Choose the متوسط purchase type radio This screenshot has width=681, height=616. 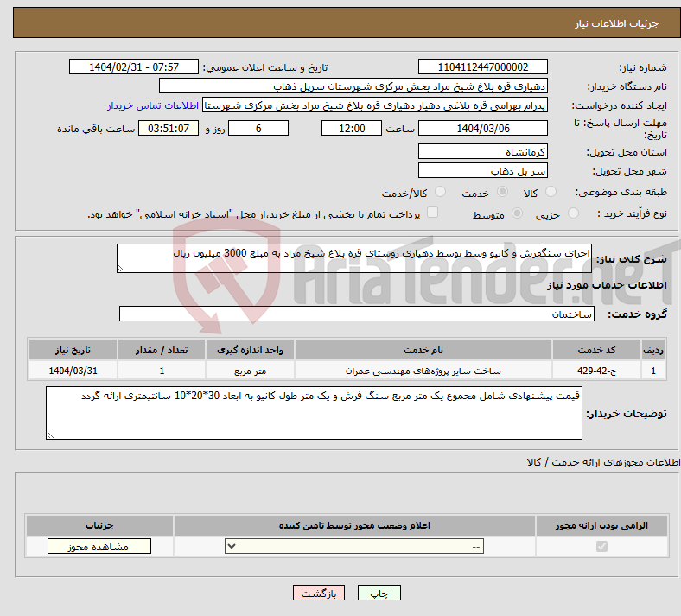518,213
